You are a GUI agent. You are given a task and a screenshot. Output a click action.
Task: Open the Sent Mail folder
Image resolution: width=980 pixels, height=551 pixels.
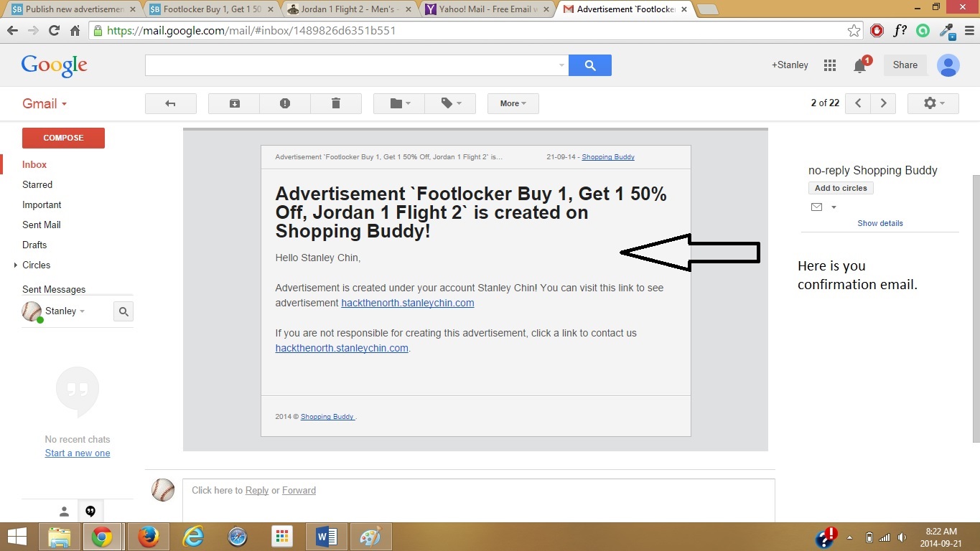coord(42,225)
